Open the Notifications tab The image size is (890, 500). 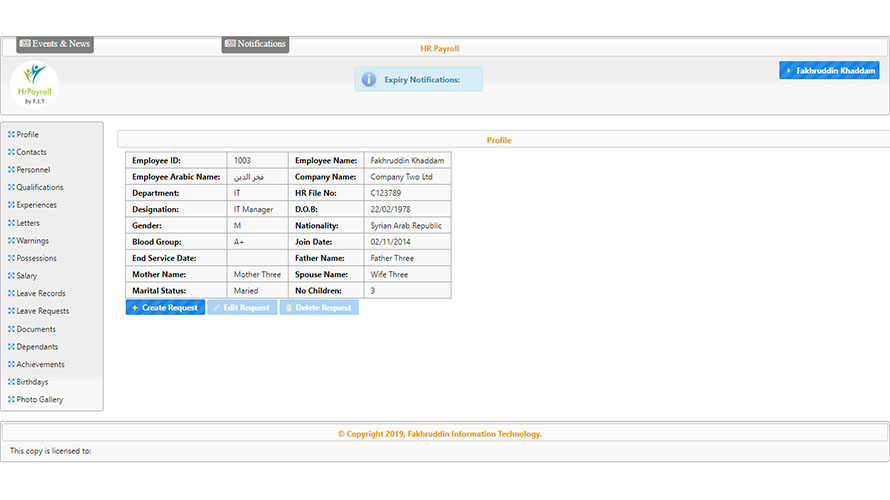click(x=255, y=44)
